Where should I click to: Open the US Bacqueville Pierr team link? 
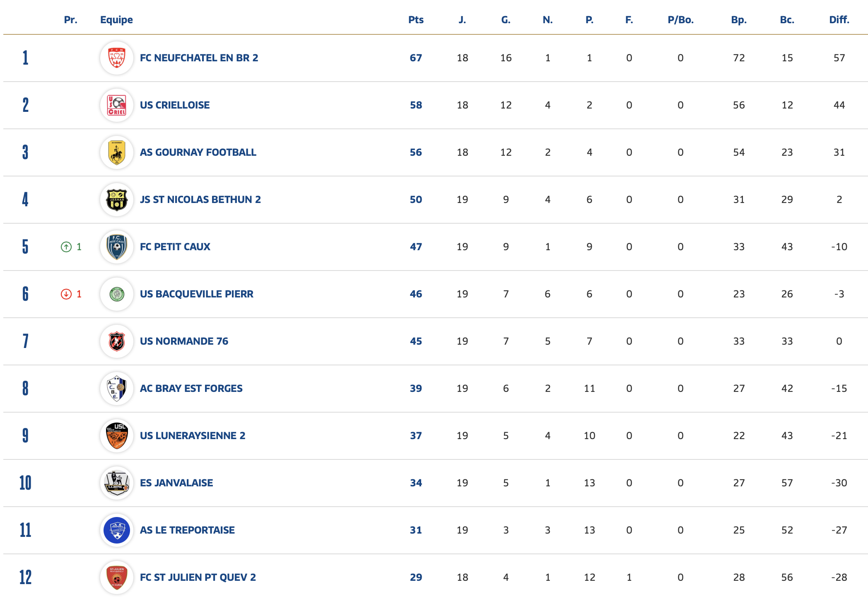point(196,294)
